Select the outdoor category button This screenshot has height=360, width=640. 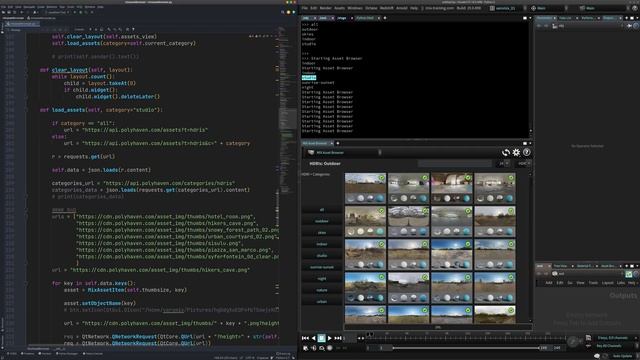322,221
